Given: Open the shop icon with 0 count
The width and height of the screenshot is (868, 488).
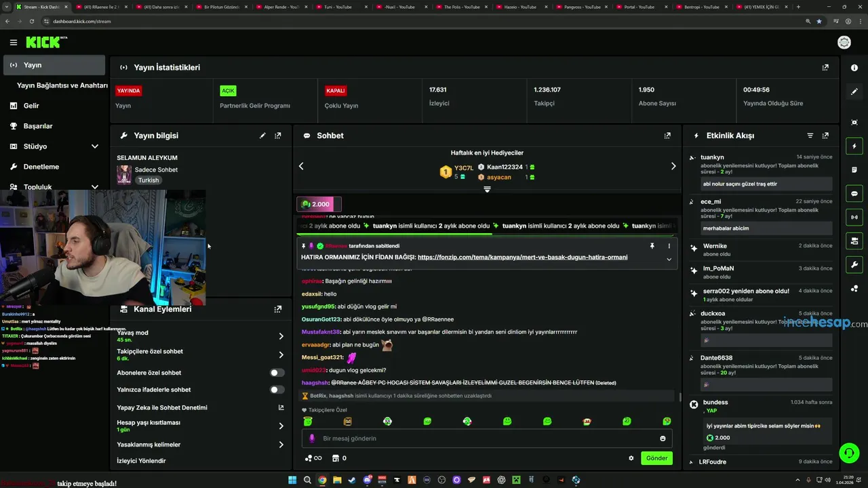Looking at the screenshot, I should pos(338,458).
